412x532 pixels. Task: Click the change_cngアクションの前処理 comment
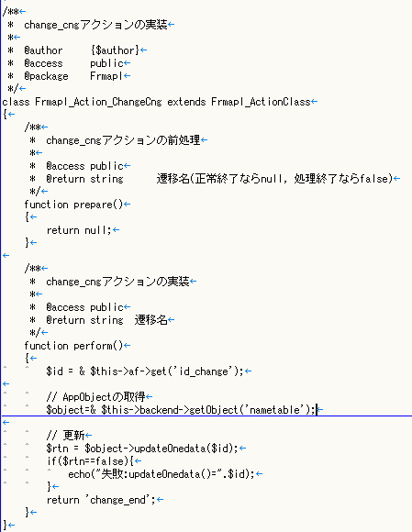[x=123, y=140]
